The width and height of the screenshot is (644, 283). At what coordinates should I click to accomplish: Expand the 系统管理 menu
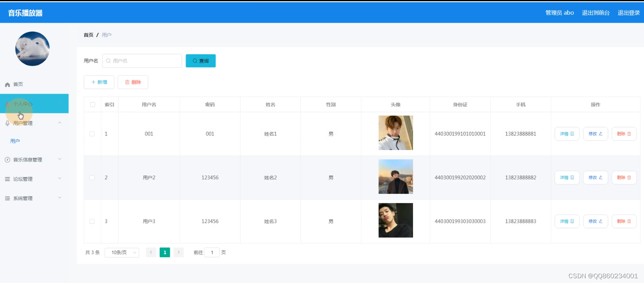(34, 198)
